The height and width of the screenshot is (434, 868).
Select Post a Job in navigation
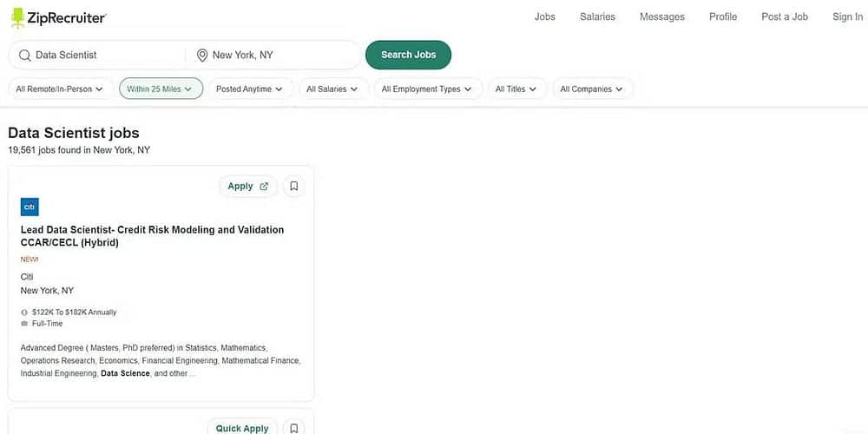[785, 16]
